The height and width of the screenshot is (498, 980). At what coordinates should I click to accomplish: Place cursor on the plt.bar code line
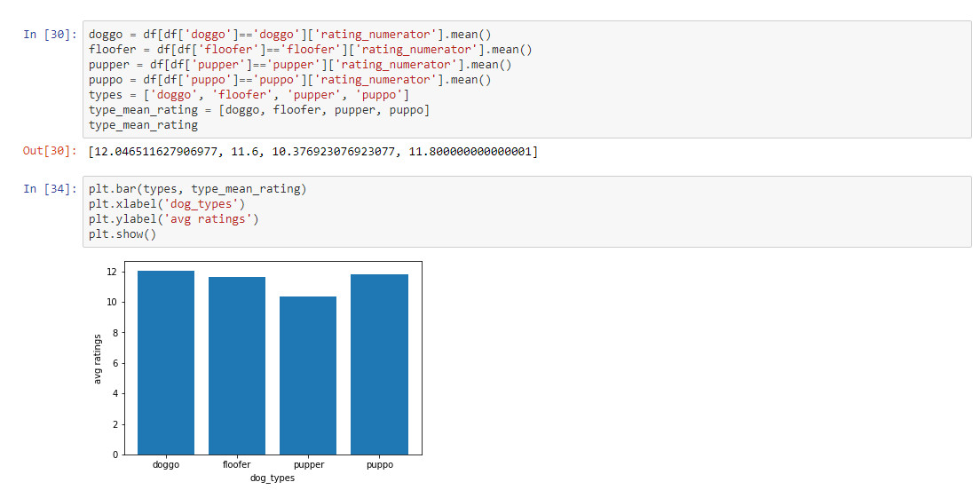pos(197,189)
